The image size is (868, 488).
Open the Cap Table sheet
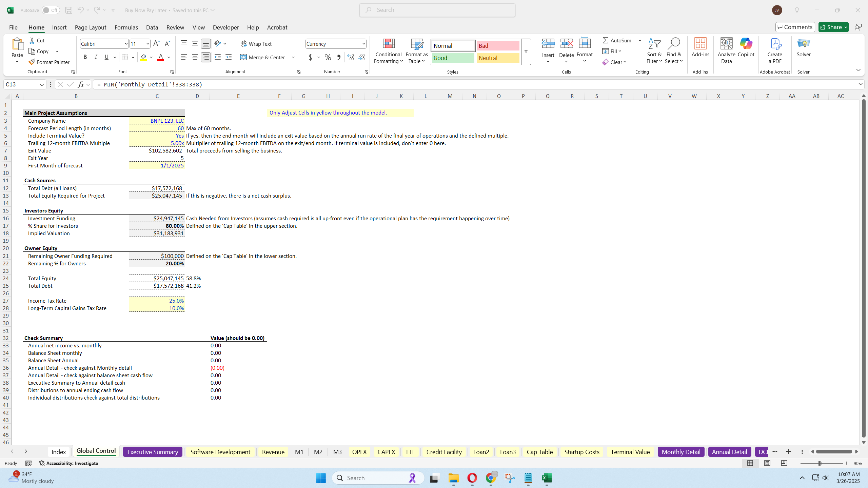(539, 451)
